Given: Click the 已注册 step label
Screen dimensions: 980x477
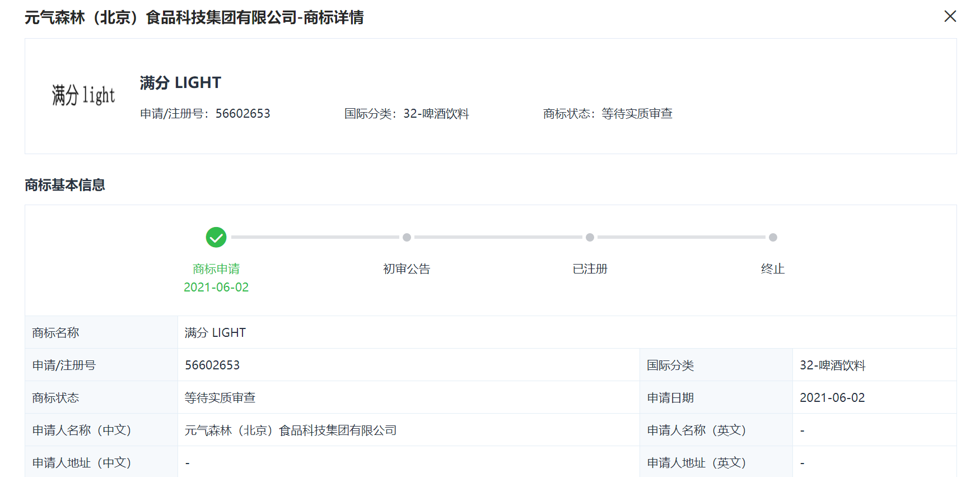Looking at the screenshot, I should [590, 269].
